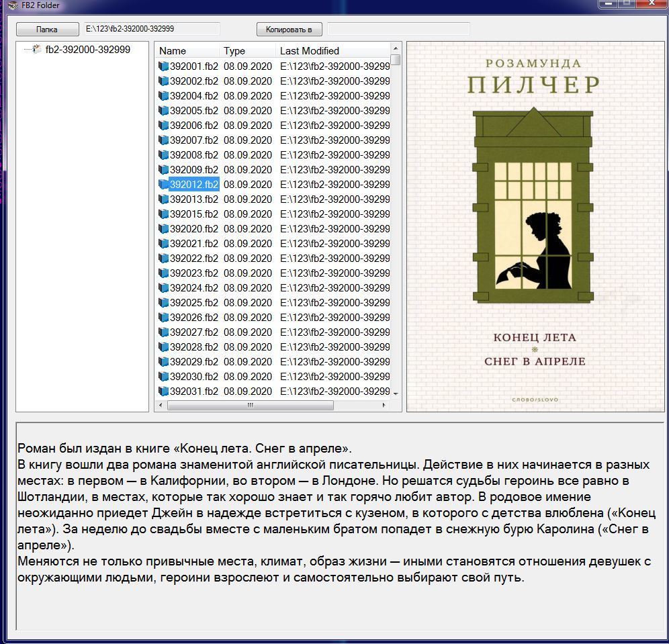Click the book icon for 392006.fb2
669x644 pixels.
tap(163, 126)
